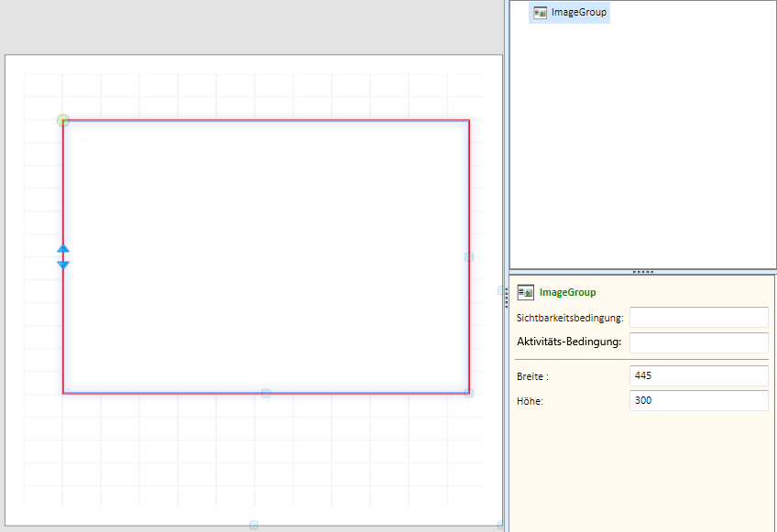777x532 pixels.
Task: Focus the Sichtbarkeitsbedingung input field
Action: tap(698, 317)
